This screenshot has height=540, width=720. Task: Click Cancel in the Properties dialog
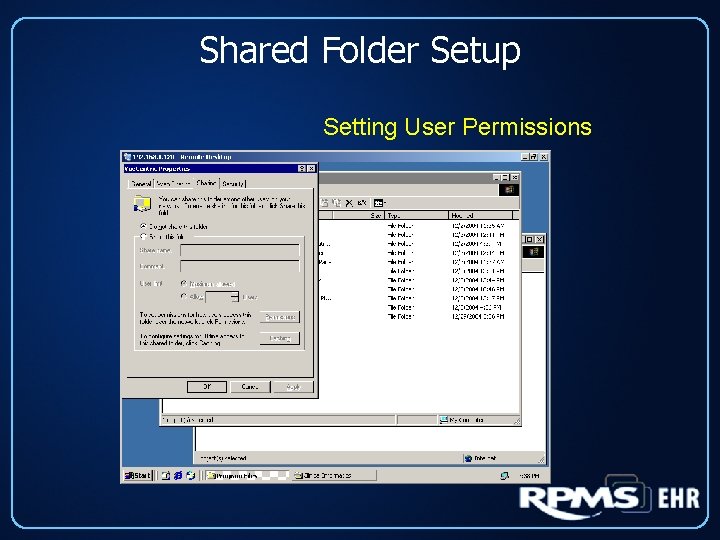coord(250,387)
